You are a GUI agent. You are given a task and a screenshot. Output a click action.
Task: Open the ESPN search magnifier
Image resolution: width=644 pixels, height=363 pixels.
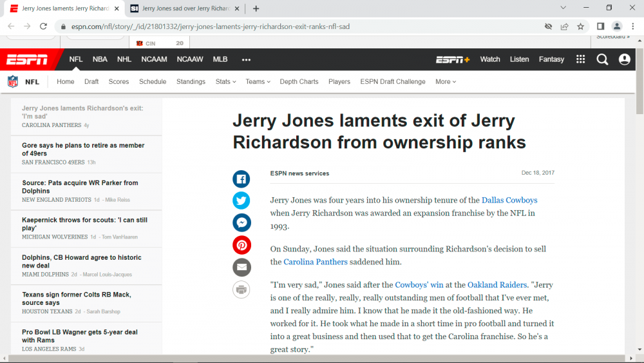point(602,59)
